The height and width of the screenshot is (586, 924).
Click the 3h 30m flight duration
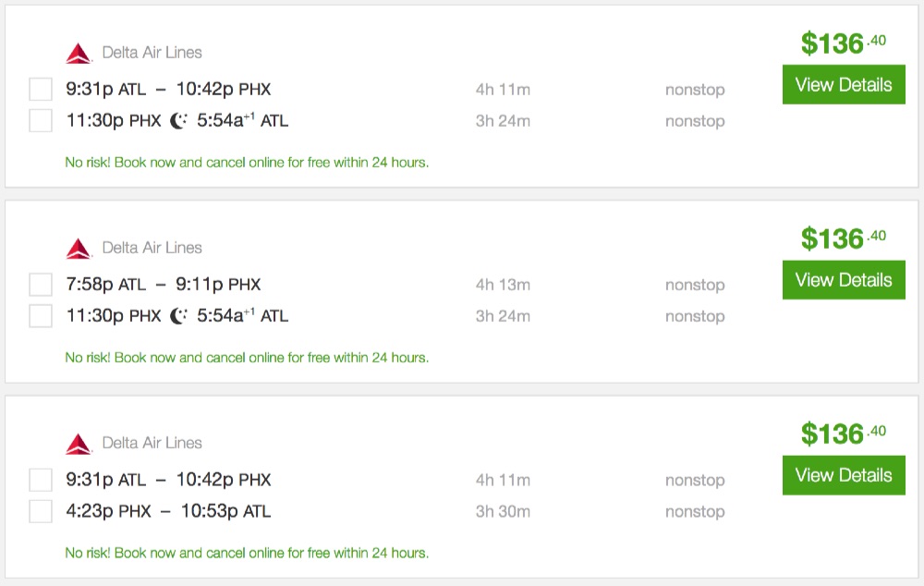(x=503, y=511)
